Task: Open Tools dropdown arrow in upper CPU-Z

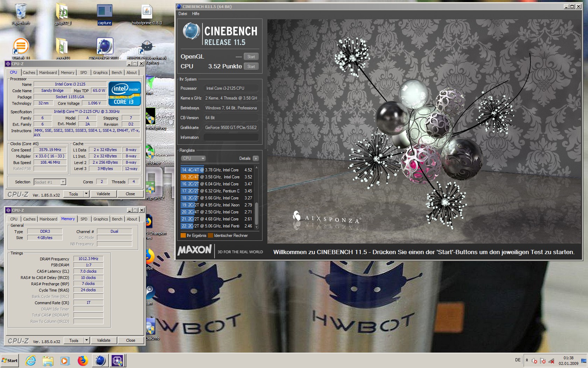Action: click(86, 194)
